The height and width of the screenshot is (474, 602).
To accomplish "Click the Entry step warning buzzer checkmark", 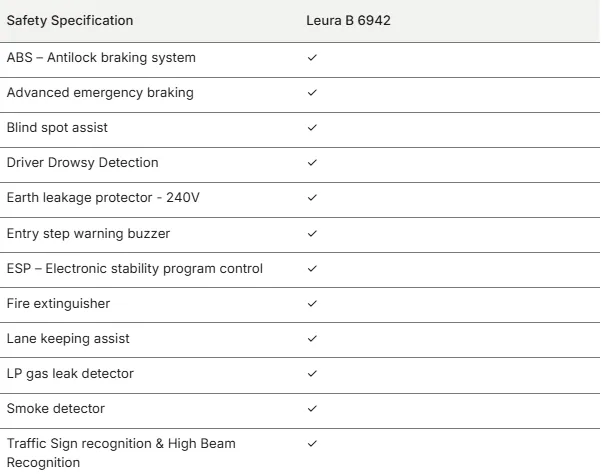I will [312, 233].
